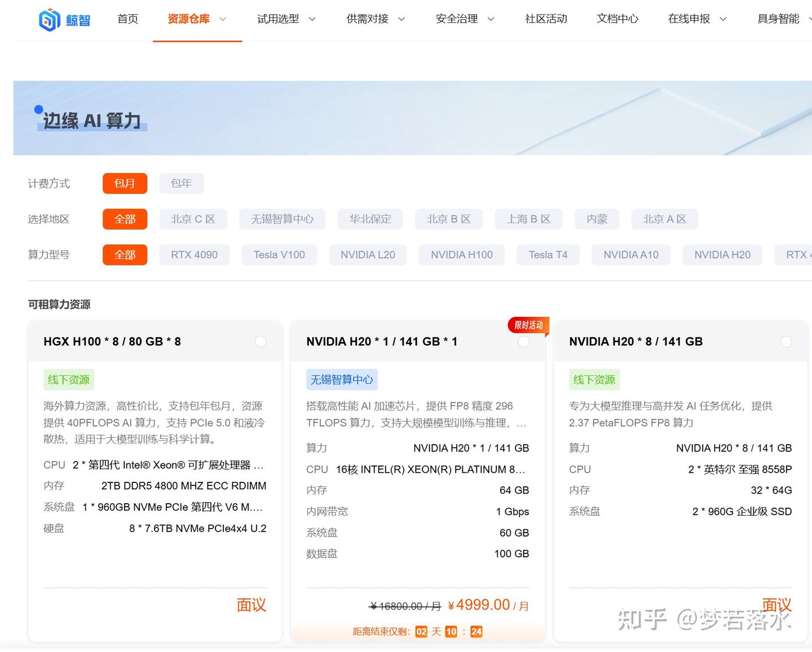
Task: Open the 首页 menu item
Action: [127, 19]
